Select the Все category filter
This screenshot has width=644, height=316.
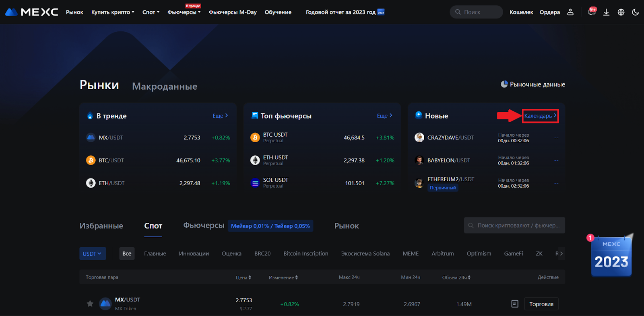(127, 253)
